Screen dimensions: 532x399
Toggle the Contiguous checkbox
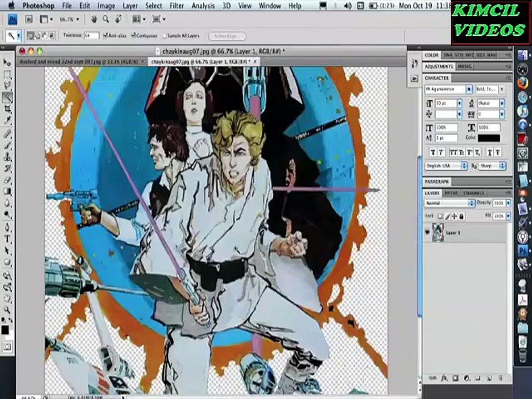tap(134, 35)
